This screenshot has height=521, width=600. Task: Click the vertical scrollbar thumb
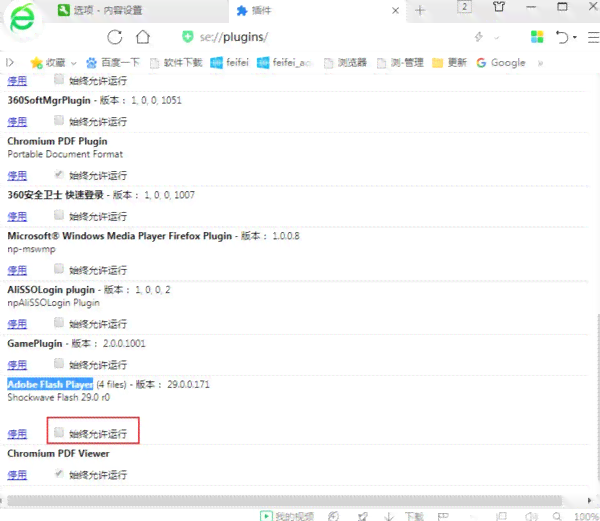click(598, 398)
